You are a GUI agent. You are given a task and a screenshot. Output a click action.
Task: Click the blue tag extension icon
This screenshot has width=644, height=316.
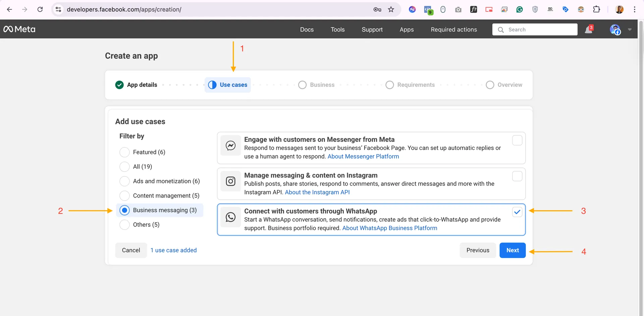[x=566, y=9]
